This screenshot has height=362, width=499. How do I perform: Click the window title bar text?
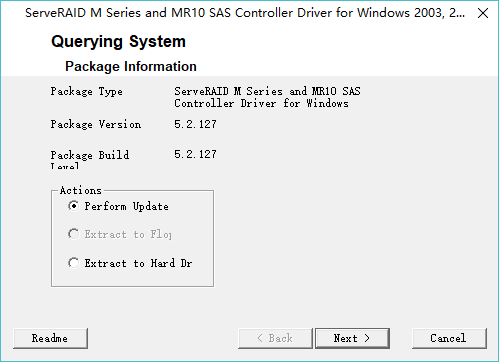pos(245,13)
